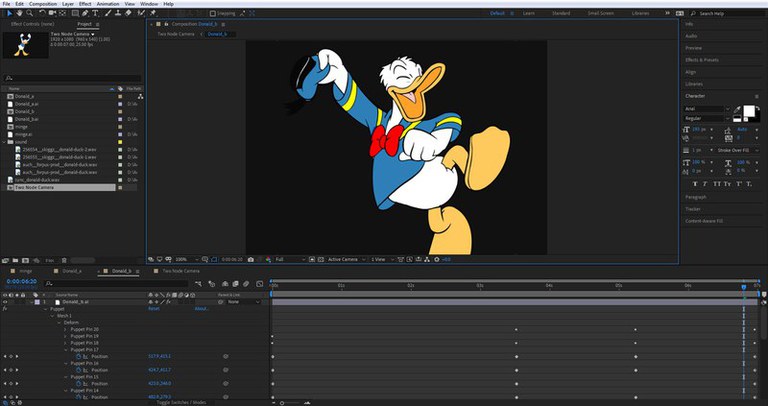Delete selected project item with trash icon
The image size is (768, 406).
pyautogui.click(x=64, y=261)
